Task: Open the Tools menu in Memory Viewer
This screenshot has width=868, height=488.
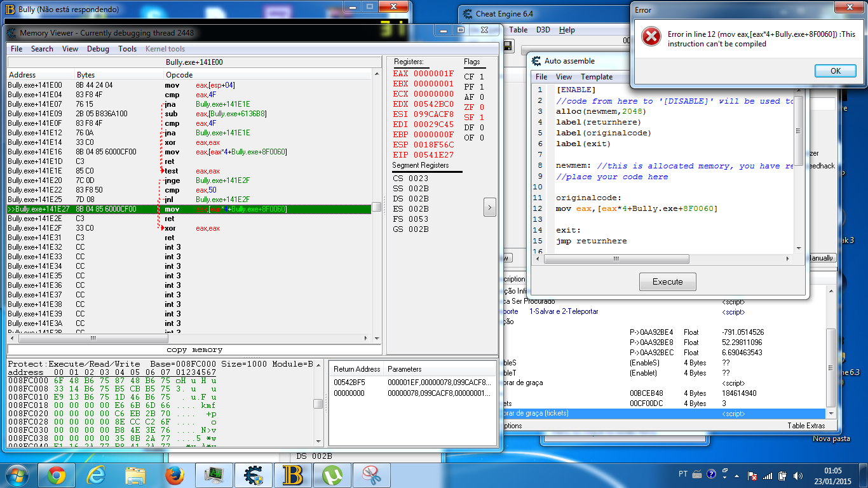Action: coord(127,49)
